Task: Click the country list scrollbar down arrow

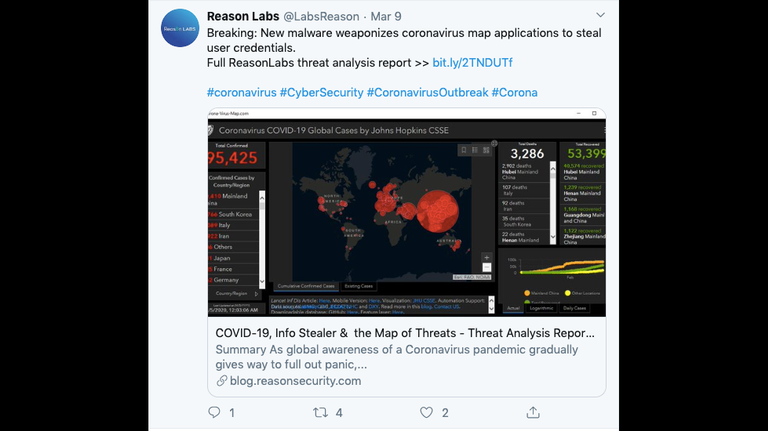Action: (x=262, y=282)
